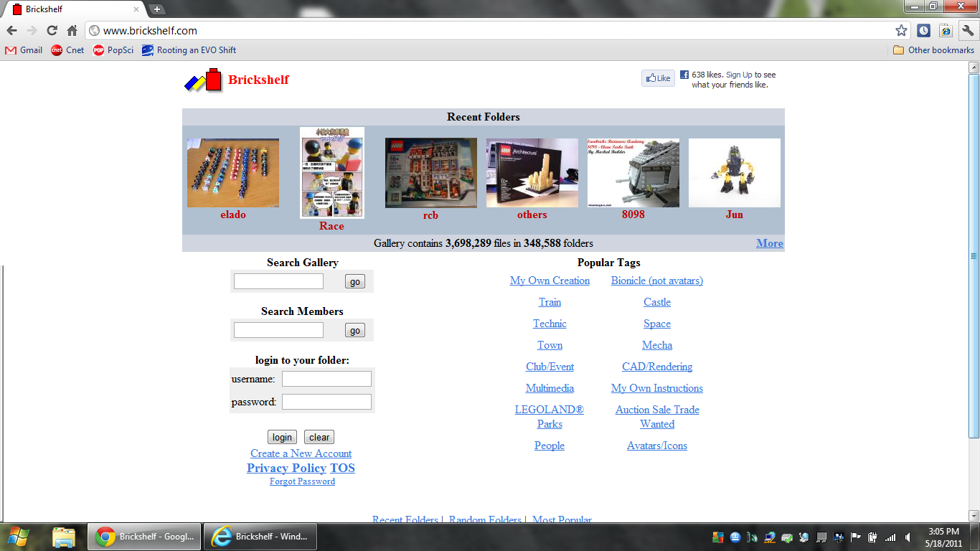Open the Cnet bookmark
This screenshot has height=551, width=980.
point(67,50)
